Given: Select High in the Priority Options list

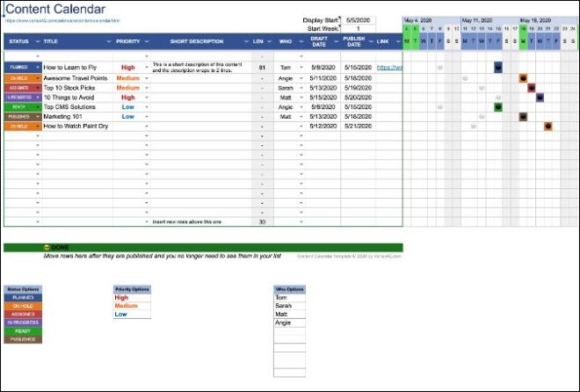Looking at the screenshot, I should (132, 298).
